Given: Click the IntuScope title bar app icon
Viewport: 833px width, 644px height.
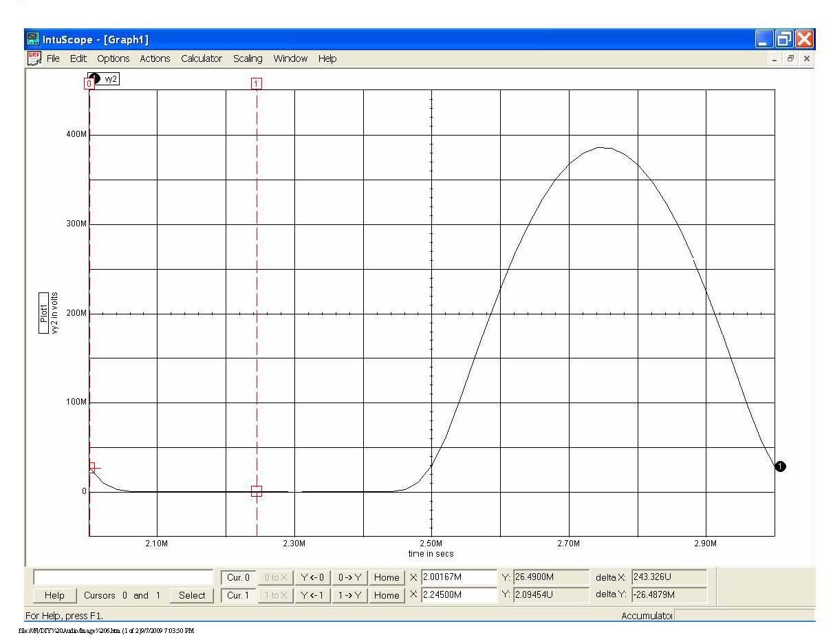Looking at the screenshot, I should click(x=33, y=39).
